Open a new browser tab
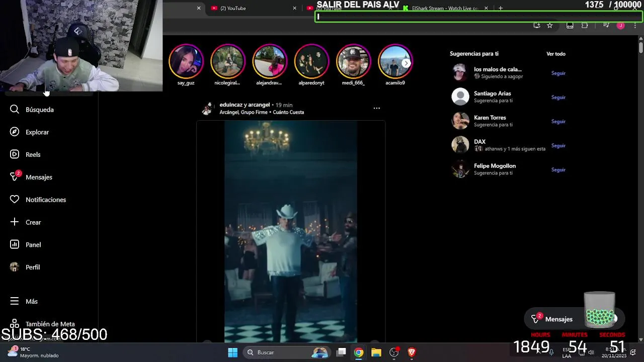The image size is (644, 362). pos(500,8)
